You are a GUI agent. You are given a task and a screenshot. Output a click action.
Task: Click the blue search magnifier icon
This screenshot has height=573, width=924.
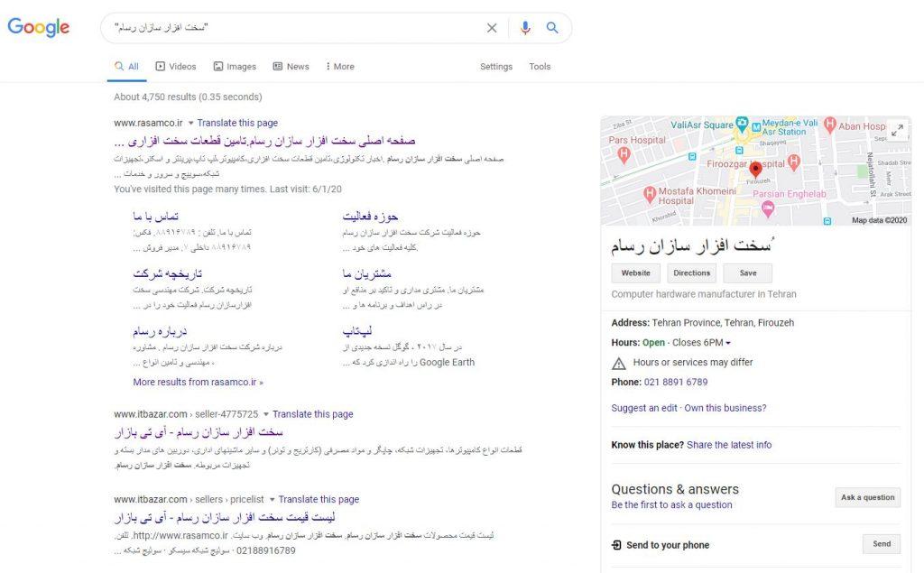click(x=552, y=28)
